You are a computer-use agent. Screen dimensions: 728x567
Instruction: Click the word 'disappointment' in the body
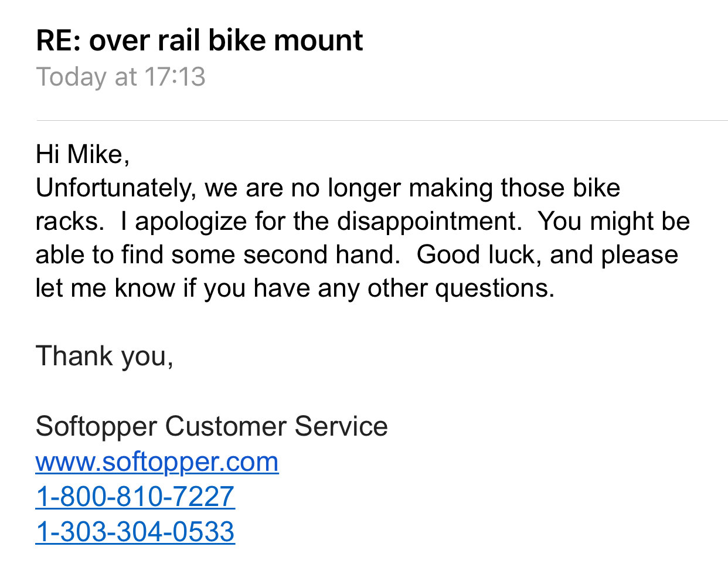click(x=428, y=222)
